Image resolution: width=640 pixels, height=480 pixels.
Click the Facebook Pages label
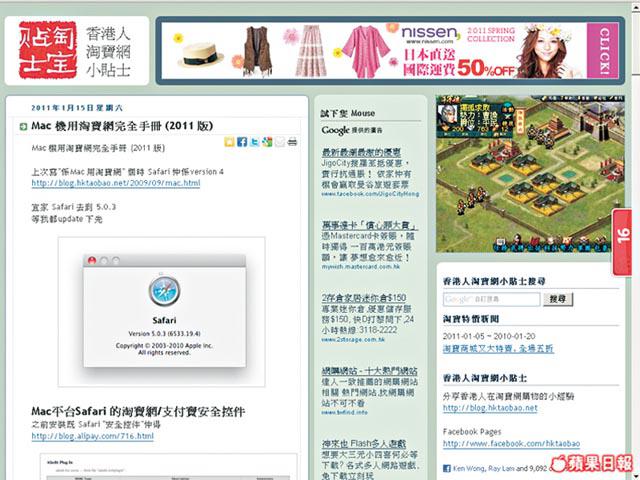tap(472, 432)
